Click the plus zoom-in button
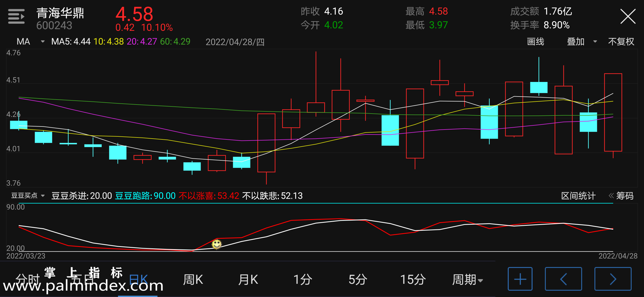This screenshot has height=297, width=644. pos(520,279)
